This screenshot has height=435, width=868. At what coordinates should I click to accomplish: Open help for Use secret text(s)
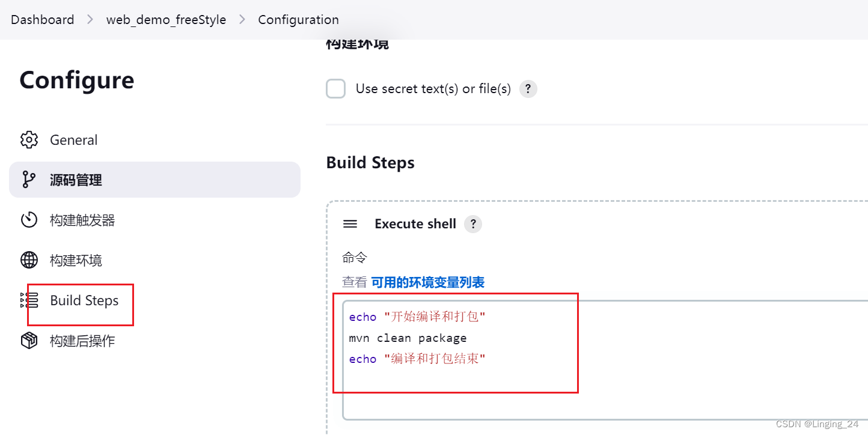click(528, 89)
